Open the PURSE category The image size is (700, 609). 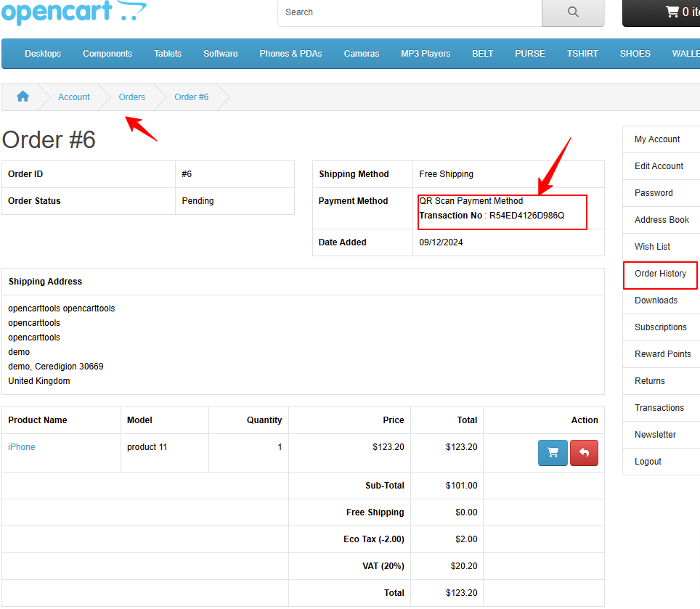pyautogui.click(x=530, y=54)
